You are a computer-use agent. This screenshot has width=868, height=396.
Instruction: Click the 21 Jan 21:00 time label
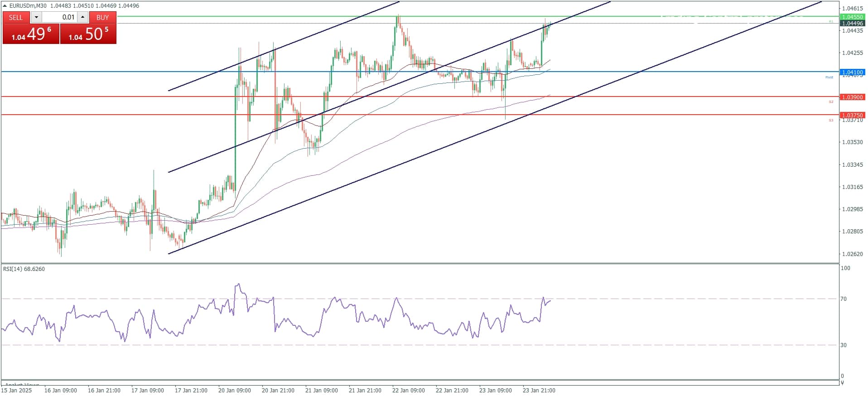365,391
